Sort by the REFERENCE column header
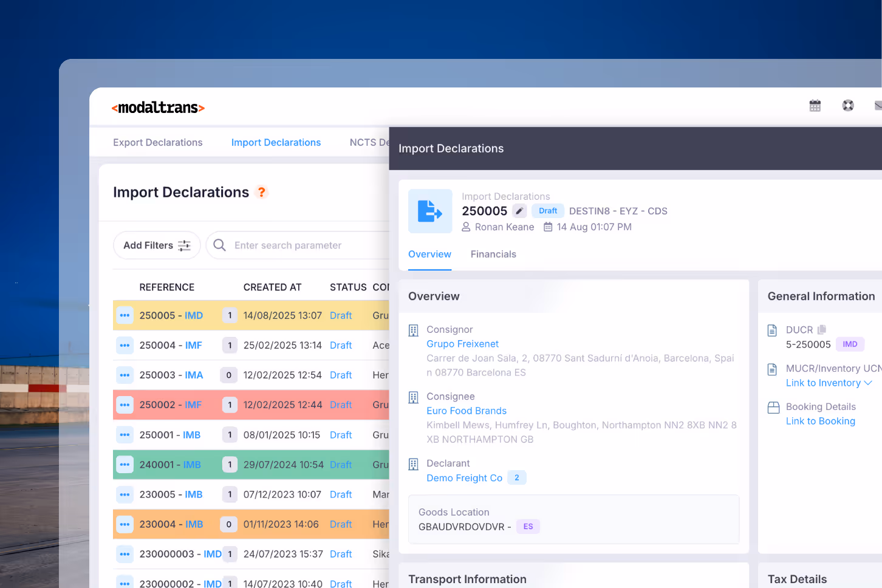The image size is (882, 588). pos(167,287)
